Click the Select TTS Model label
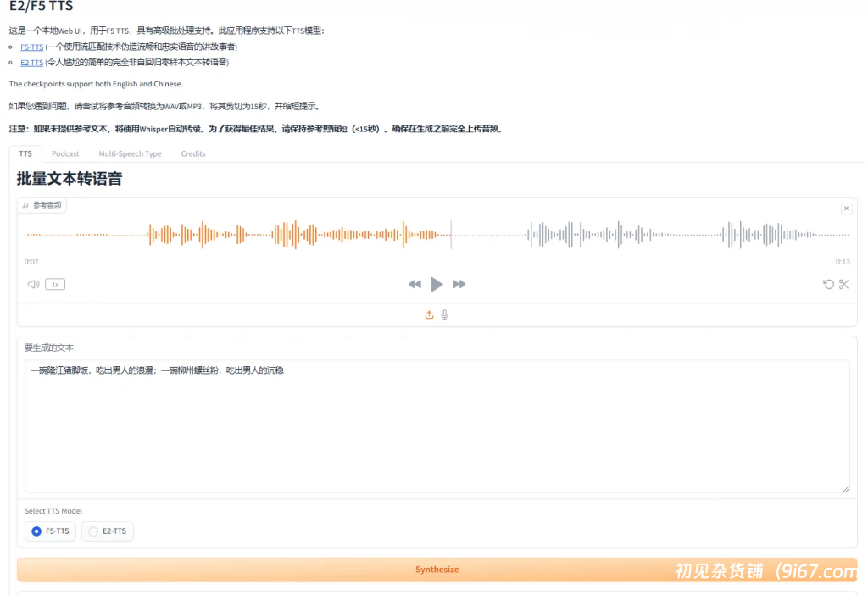 click(53, 511)
